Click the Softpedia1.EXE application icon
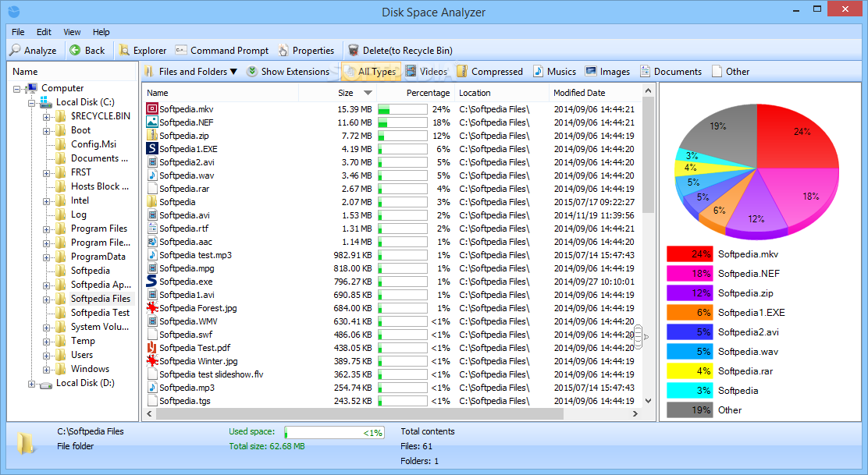 click(x=151, y=149)
